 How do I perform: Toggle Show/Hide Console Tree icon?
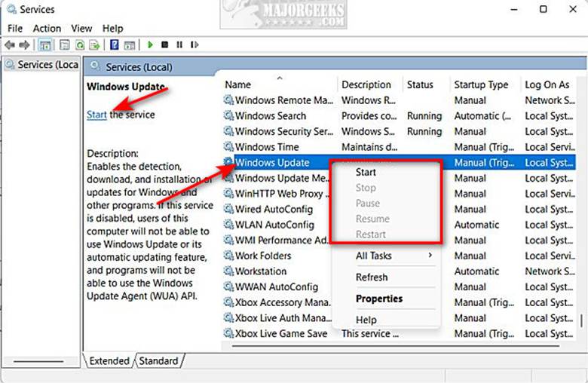pyautogui.click(x=45, y=45)
